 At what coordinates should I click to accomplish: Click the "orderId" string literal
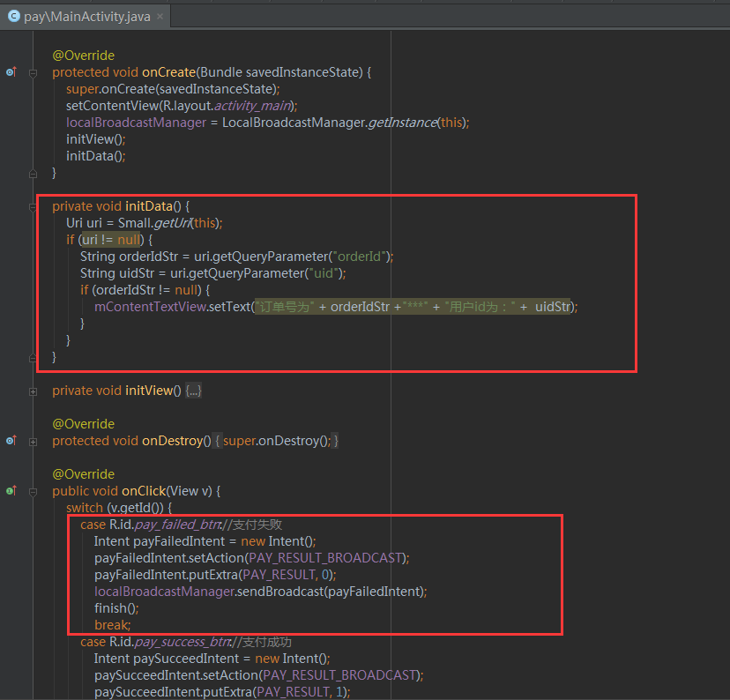(360, 257)
